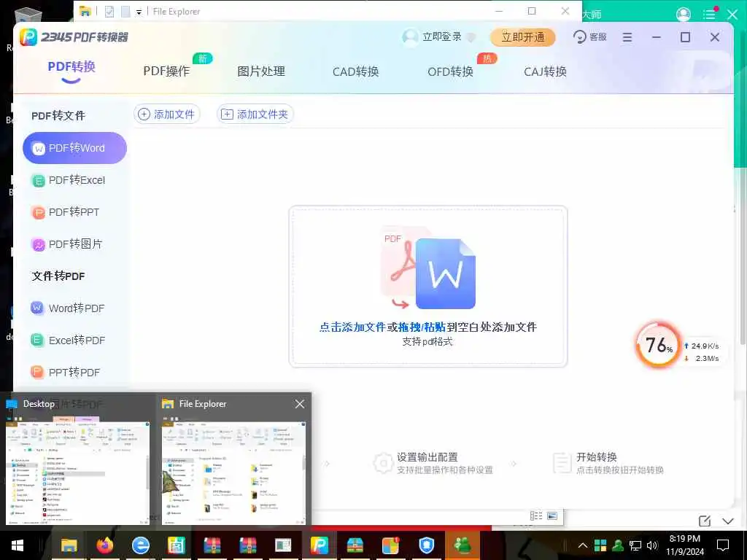Switch to the CAJ转换 tab

545,71
